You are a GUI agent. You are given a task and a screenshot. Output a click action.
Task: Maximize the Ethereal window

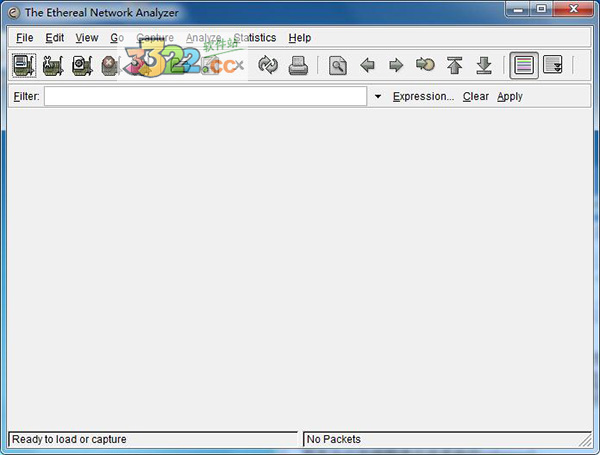pyautogui.click(x=541, y=9)
